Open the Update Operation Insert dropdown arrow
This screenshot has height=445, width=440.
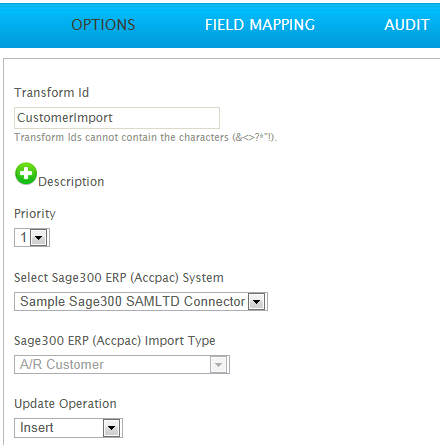111,428
